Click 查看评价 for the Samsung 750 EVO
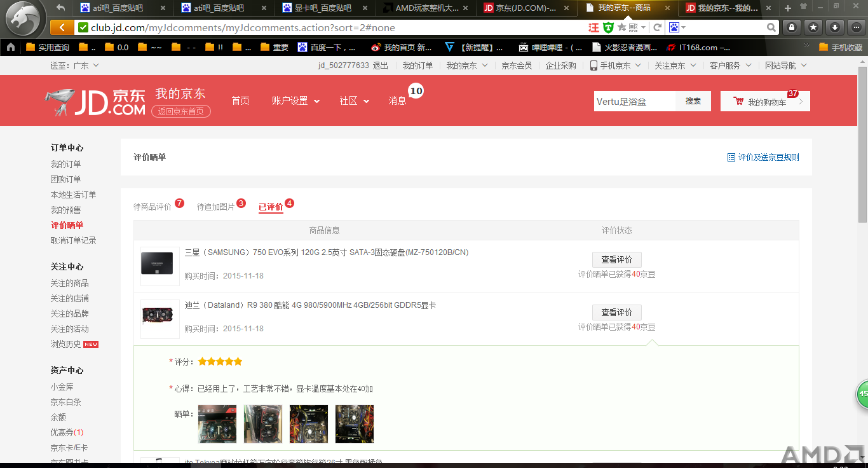This screenshot has width=868, height=468. [x=616, y=259]
